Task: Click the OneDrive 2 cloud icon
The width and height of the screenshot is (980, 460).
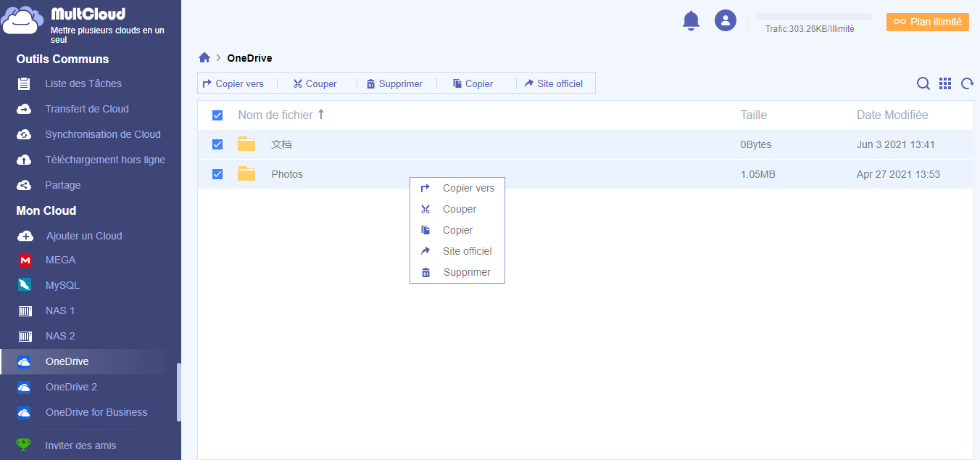Action: (x=24, y=387)
